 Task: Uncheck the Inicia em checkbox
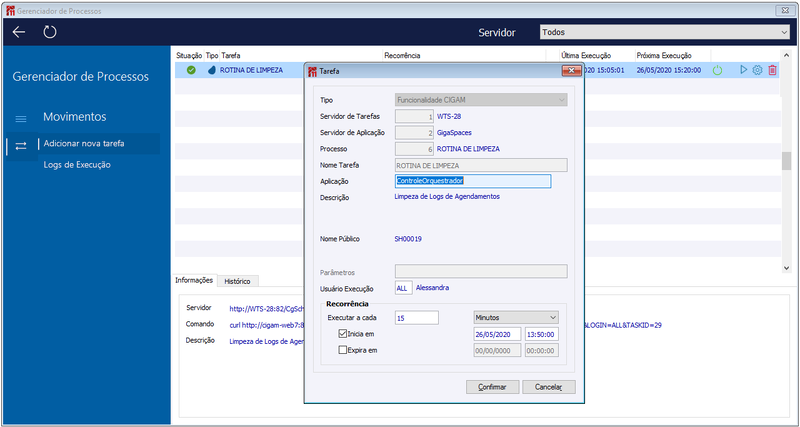[x=342, y=334]
